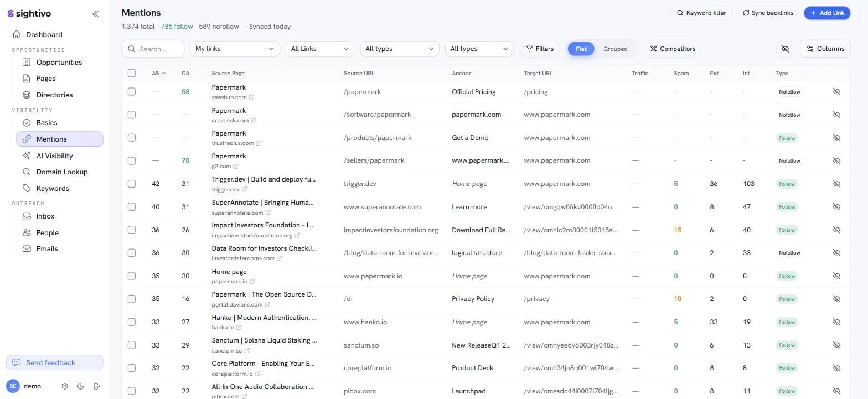This screenshot has width=868, height=399.
Task: Go to Opportunities in sidebar
Action: (x=59, y=63)
